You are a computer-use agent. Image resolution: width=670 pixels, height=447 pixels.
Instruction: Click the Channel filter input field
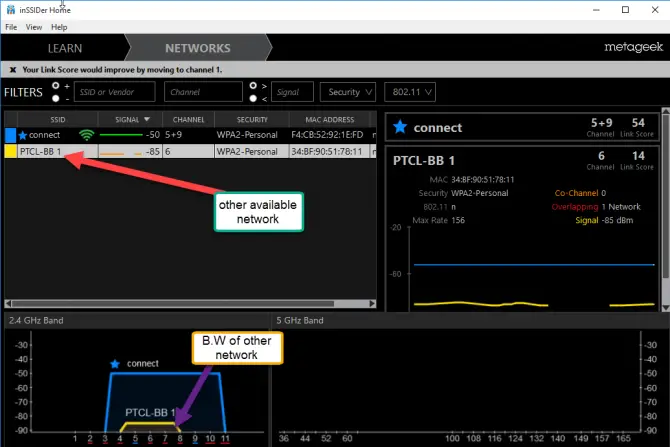click(204, 92)
